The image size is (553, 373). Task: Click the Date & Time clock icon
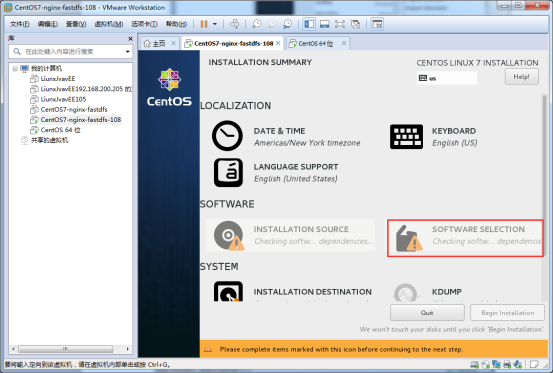click(227, 136)
